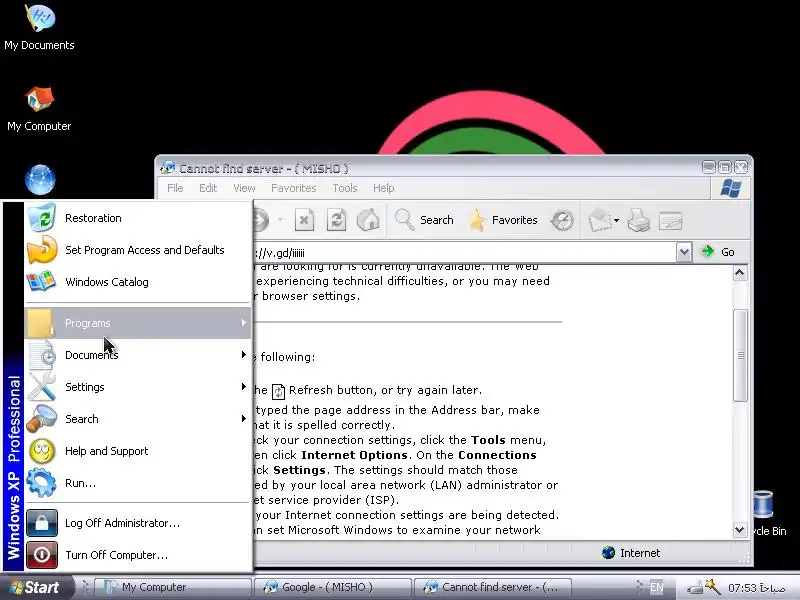Open Help and Support smiley icon
The height and width of the screenshot is (600, 800).
42,451
